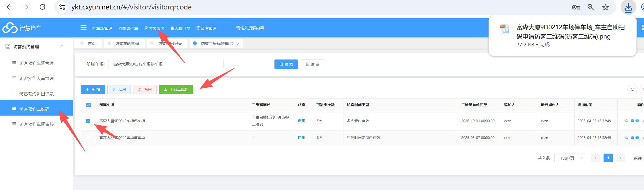The width and height of the screenshot is (644, 190).
Task: Open the 10条/页 page size dropdown
Action: point(569,158)
